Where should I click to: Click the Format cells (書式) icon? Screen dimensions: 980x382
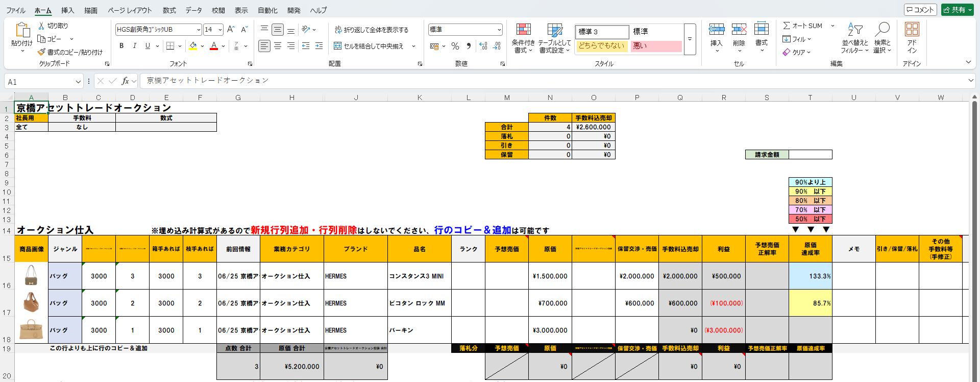(x=761, y=30)
